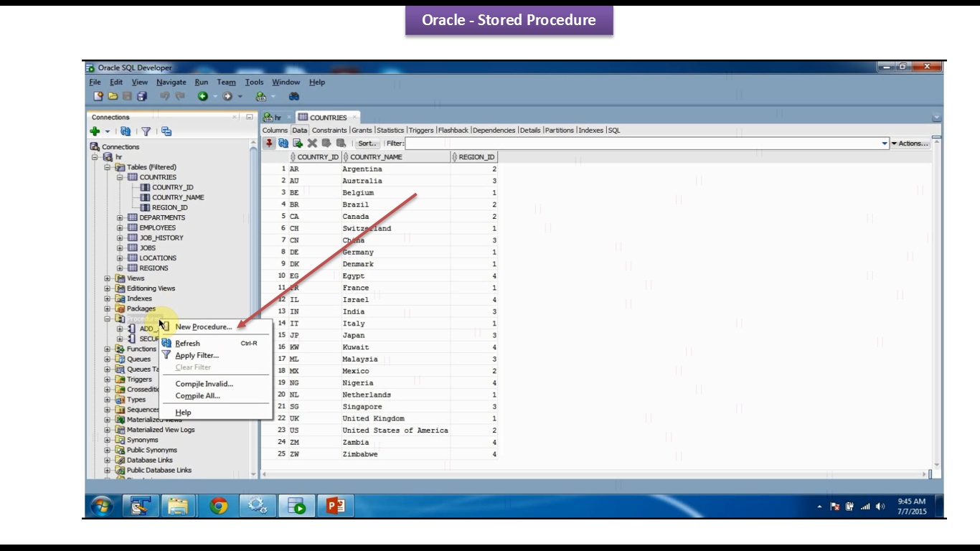This screenshot has width=980, height=551.
Task: Select the Public Synonyms tree node
Action: tap(151, 450)
